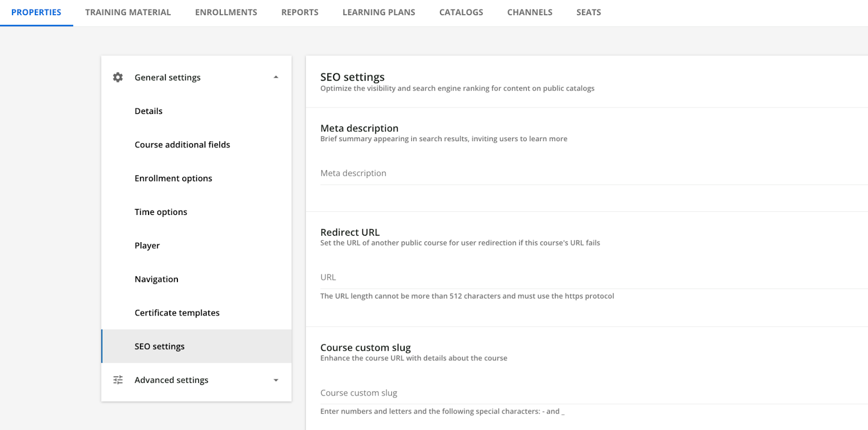Click the General settings gear icon

point(118,77)
